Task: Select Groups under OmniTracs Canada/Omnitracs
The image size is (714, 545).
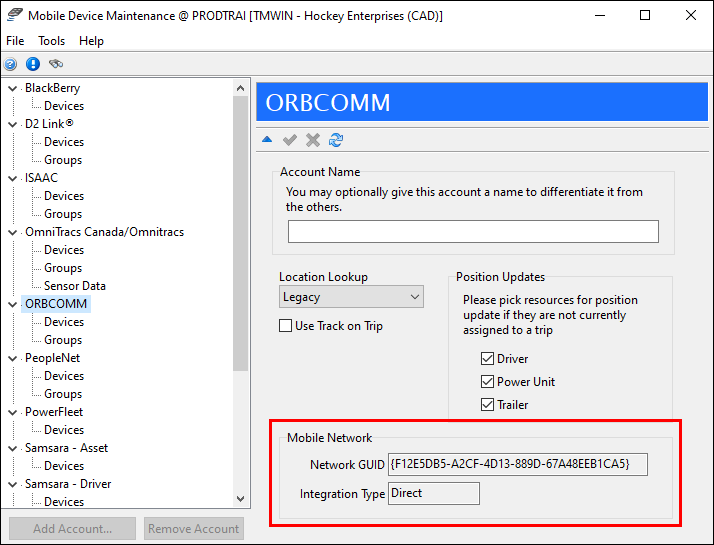Action: (x=63, y=268)
